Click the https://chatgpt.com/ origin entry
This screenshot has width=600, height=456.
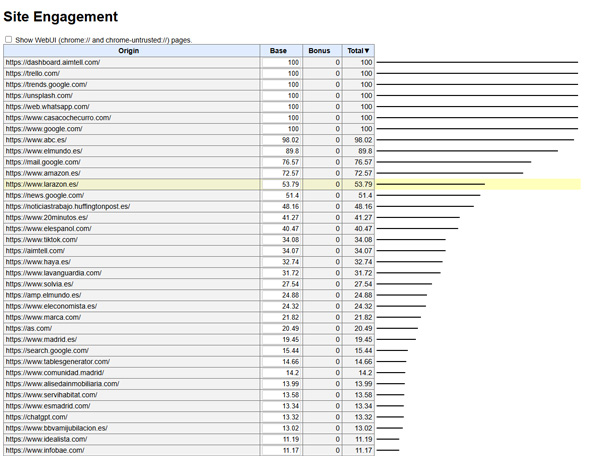(x=130, y=417)
